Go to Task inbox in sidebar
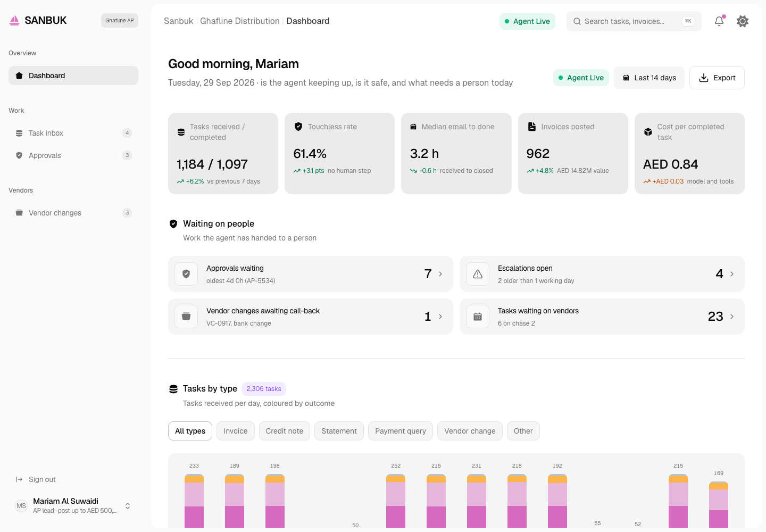This screenshot has width=766, height=532. click(73, 133)
